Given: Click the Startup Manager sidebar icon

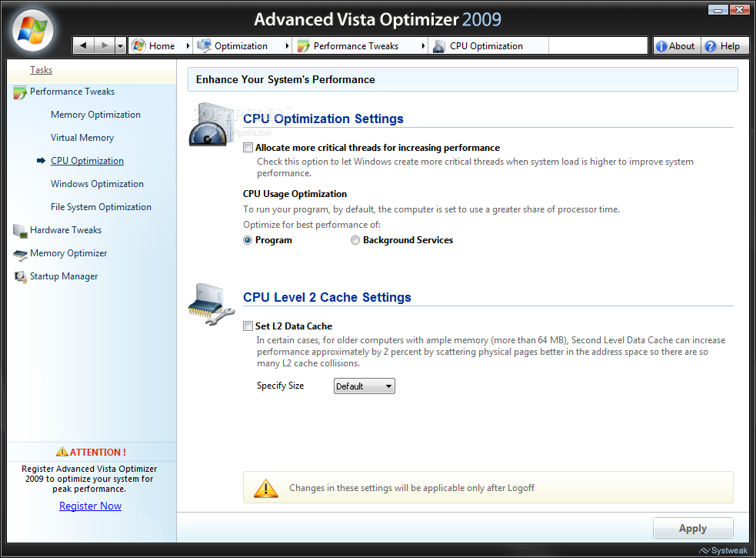Looking at the screenshot, I should [x=20, y=277].
